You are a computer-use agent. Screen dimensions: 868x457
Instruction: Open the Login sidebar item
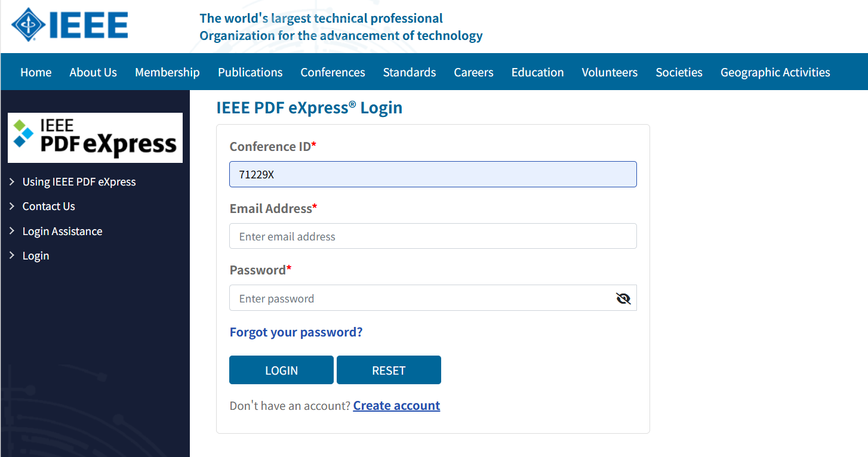pos(36,255)
